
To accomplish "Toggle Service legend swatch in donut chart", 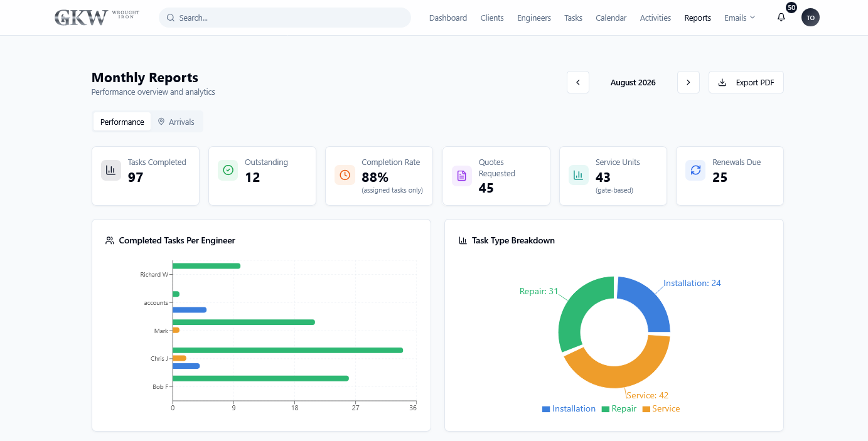I will pos(646,409).
